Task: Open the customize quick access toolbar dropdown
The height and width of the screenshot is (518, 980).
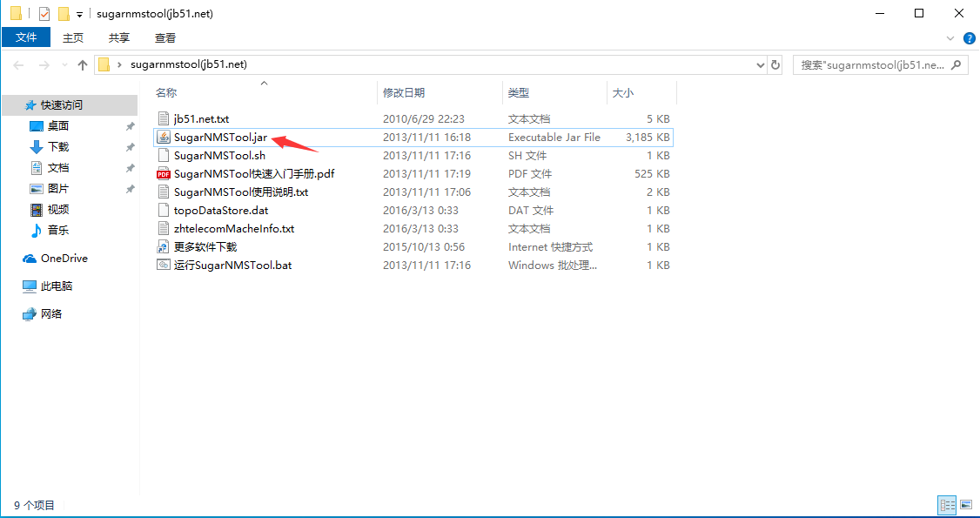Action: point(79,15)
